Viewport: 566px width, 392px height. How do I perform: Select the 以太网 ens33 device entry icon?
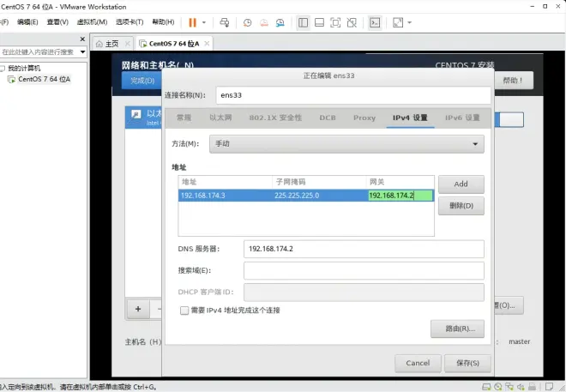(135, 115)
